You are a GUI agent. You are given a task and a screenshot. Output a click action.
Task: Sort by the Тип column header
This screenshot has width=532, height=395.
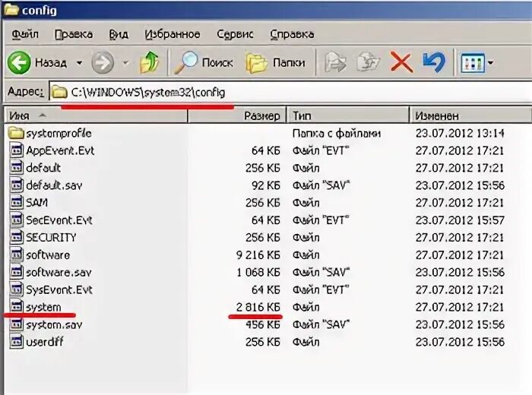[x=348, y=116]
